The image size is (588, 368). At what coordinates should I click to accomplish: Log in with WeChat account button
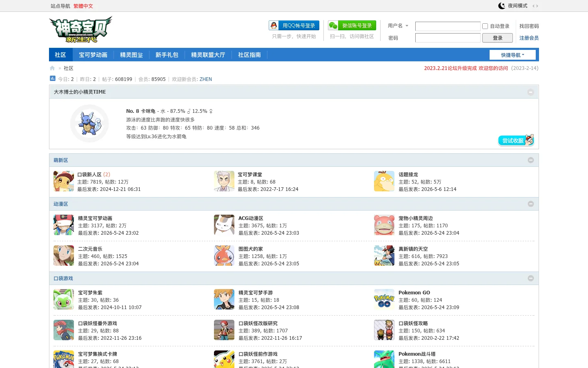click(352, 25)
